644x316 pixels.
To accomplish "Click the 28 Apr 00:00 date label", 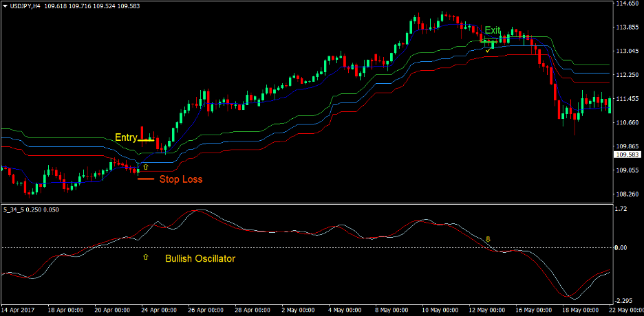I will point(253,311).
